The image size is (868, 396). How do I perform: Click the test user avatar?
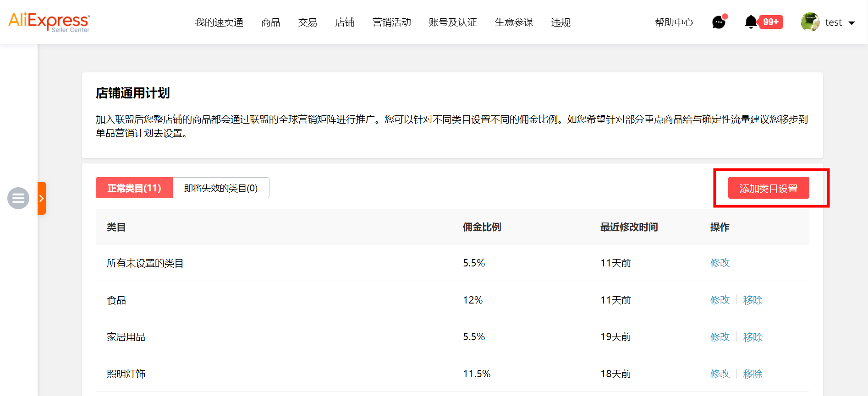[x=810, y=22]
